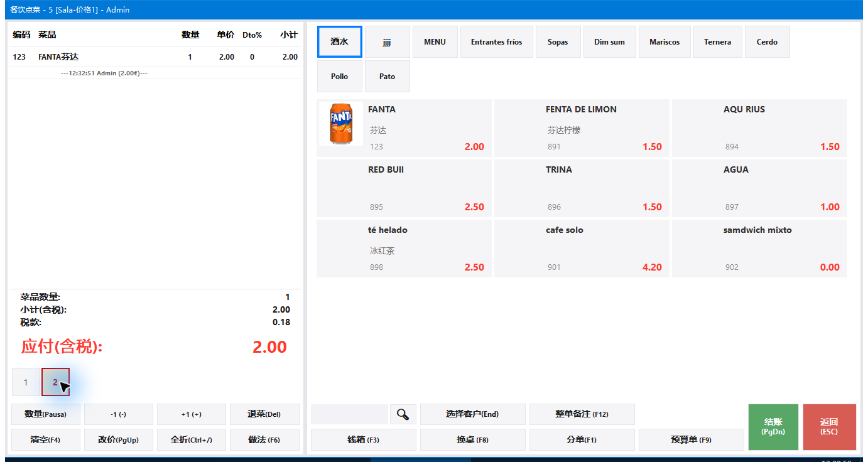Viewport: 868px width, 462px height.
Task: Select the FANTA芬达 order line
Action: click(x=156, y=57)
